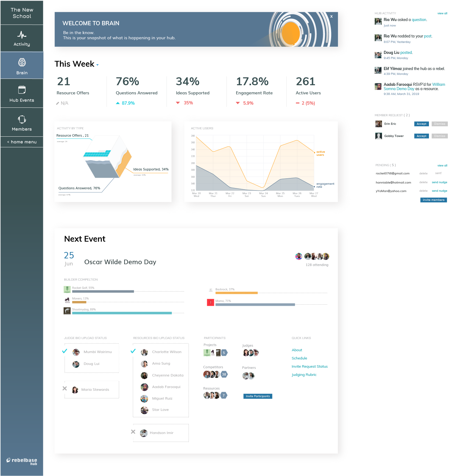Click the hexagon badge showing 38 competitors
The image size is (460, 476).
tap(224, 374)
